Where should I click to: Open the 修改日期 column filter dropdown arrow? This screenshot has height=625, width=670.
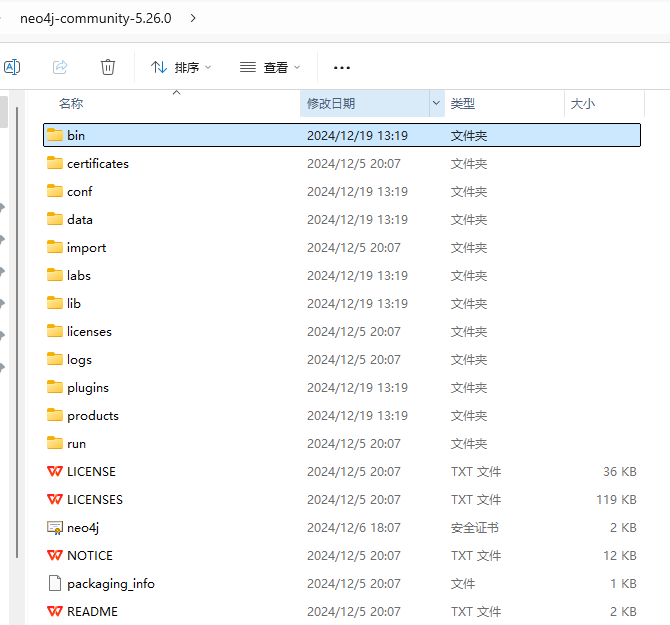[x=436, y=103]
